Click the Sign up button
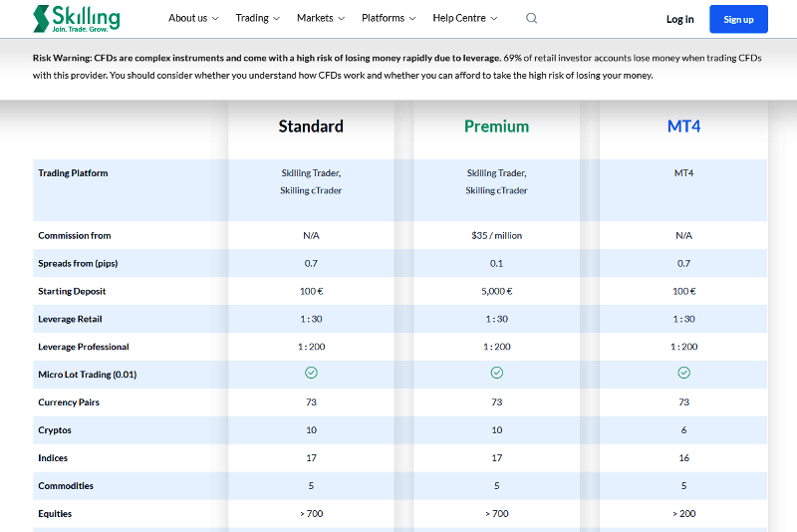Image resolution: width=797 pixels, height=532 pixels. point(738,19)
